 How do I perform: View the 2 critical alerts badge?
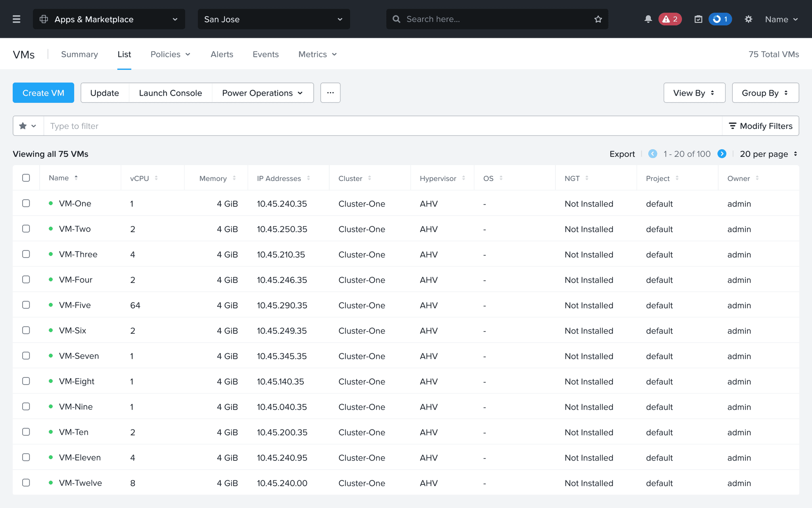670,19
